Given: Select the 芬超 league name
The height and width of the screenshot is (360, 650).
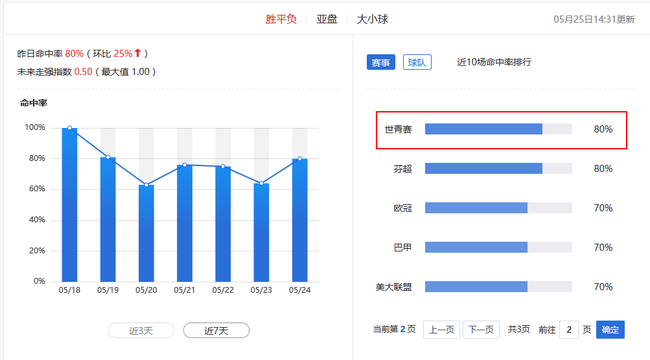Looking at the screenshot, I should pyautogui.click(x=403, y=169).
